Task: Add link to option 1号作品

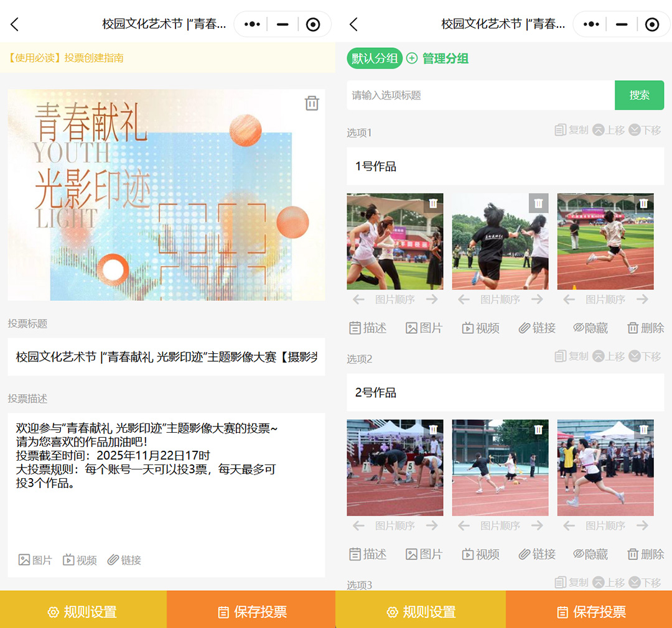Action: 537,328
